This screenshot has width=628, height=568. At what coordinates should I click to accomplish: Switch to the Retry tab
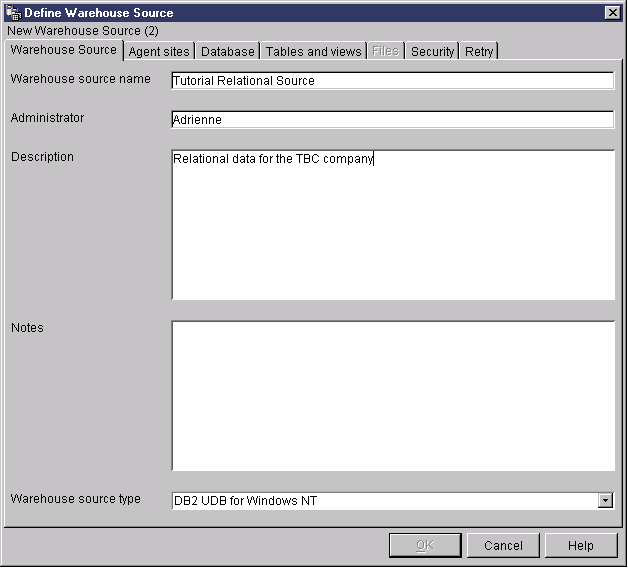pyautogui.click(x=479, y=52)
